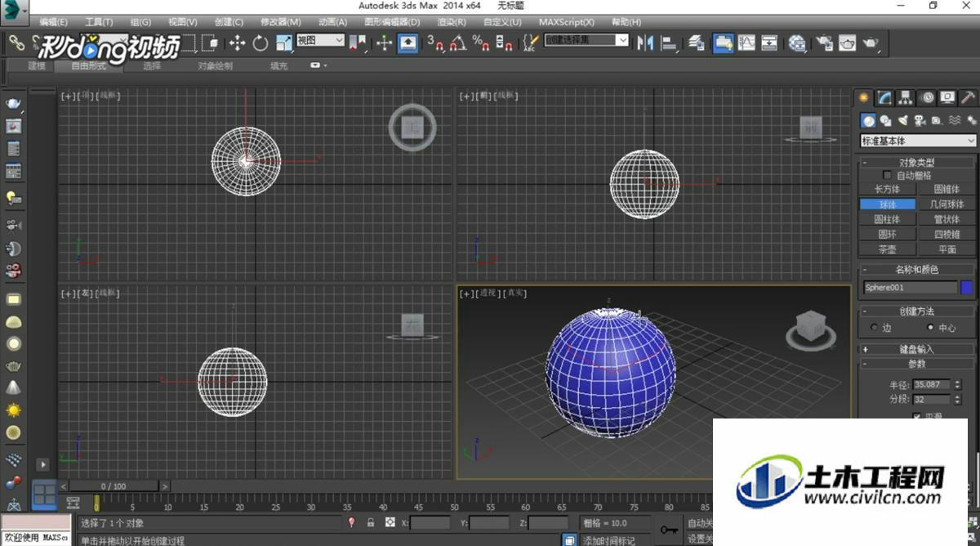Click the Mirror tool icon
The height and width of the screenshot is (546, 980).
coord(645,43)
